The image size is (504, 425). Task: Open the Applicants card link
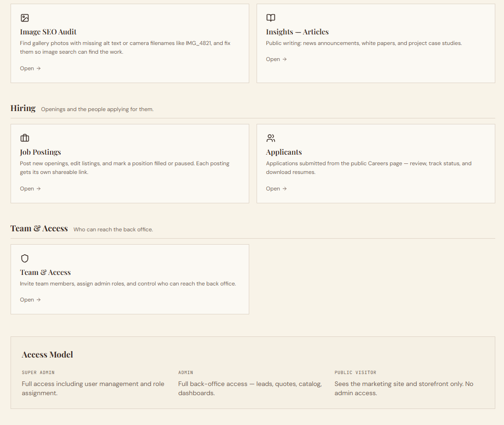tap(276, 189)
